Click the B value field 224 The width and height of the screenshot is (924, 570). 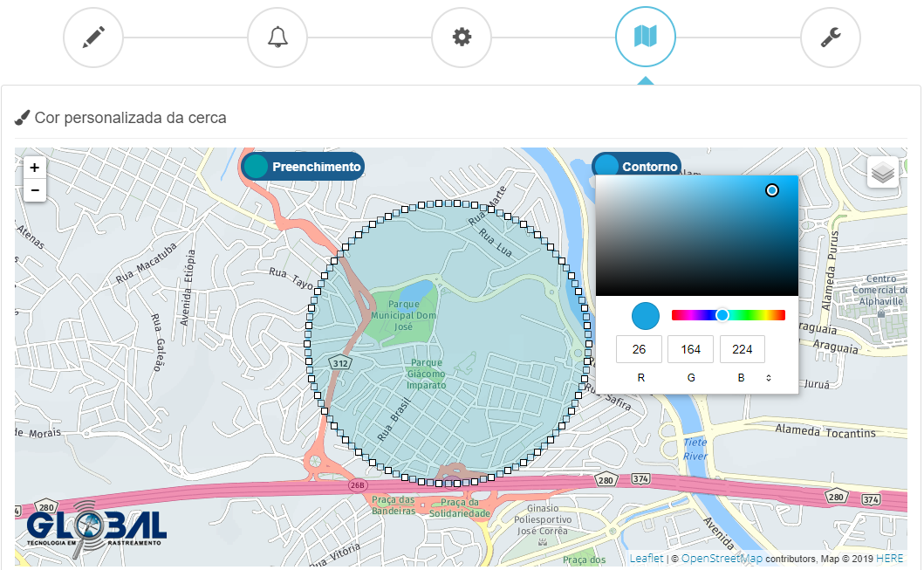pos(742,349)
